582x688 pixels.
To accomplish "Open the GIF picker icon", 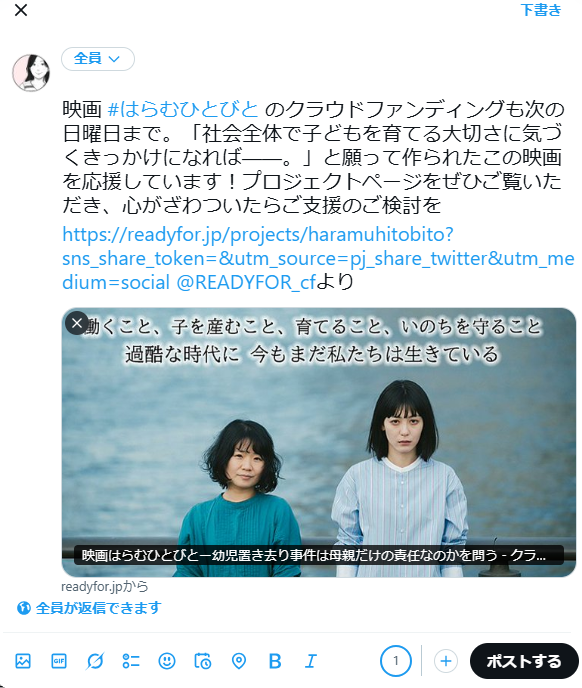I will (x=59, y=660).
